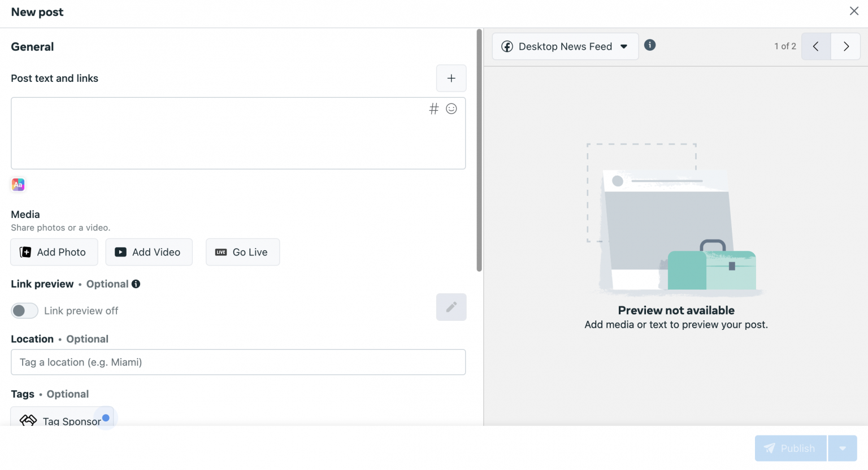Go back to the previous preview
868x470 pixels.
[x=815, y=46]
